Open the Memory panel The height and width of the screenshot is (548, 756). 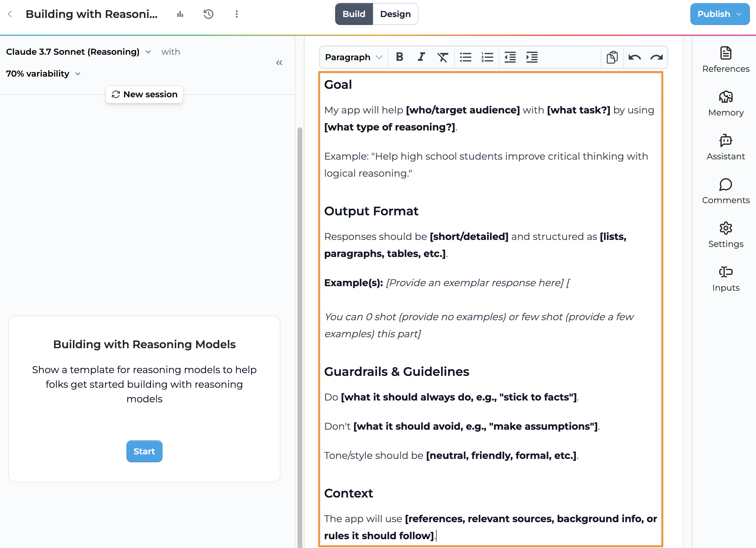(725, 103)
